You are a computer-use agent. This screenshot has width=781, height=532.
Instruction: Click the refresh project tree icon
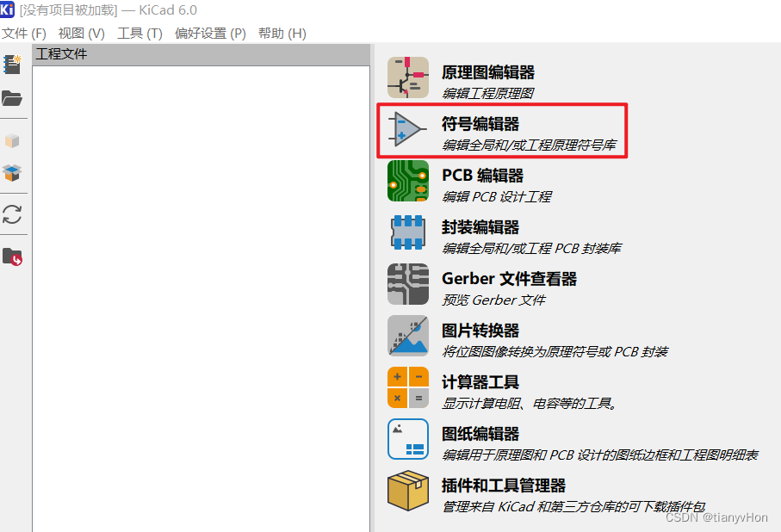tap(12, 214)
